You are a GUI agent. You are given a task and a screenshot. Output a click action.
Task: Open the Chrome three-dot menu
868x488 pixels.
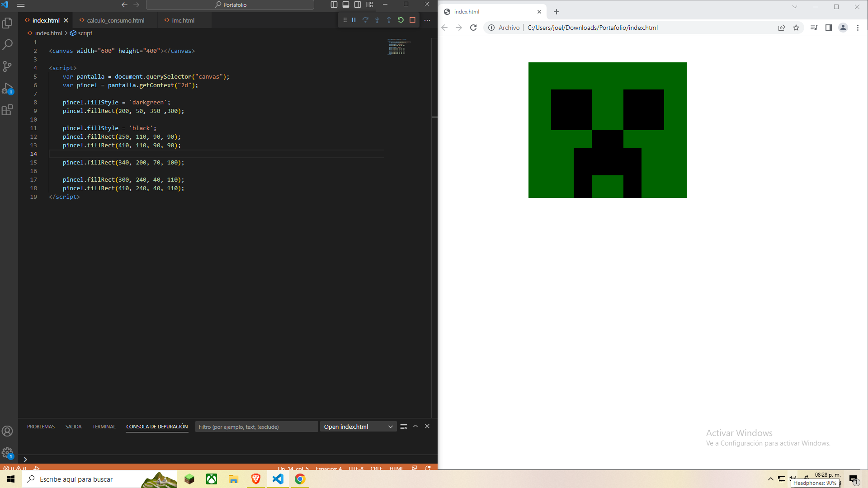[x=858, y=28]
